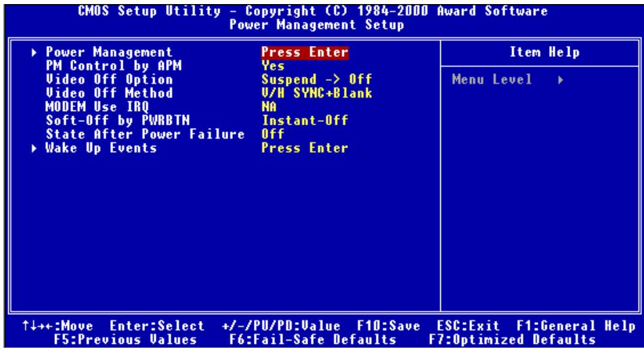Click the F7:Optimized Defaults hint

point(513,340)
